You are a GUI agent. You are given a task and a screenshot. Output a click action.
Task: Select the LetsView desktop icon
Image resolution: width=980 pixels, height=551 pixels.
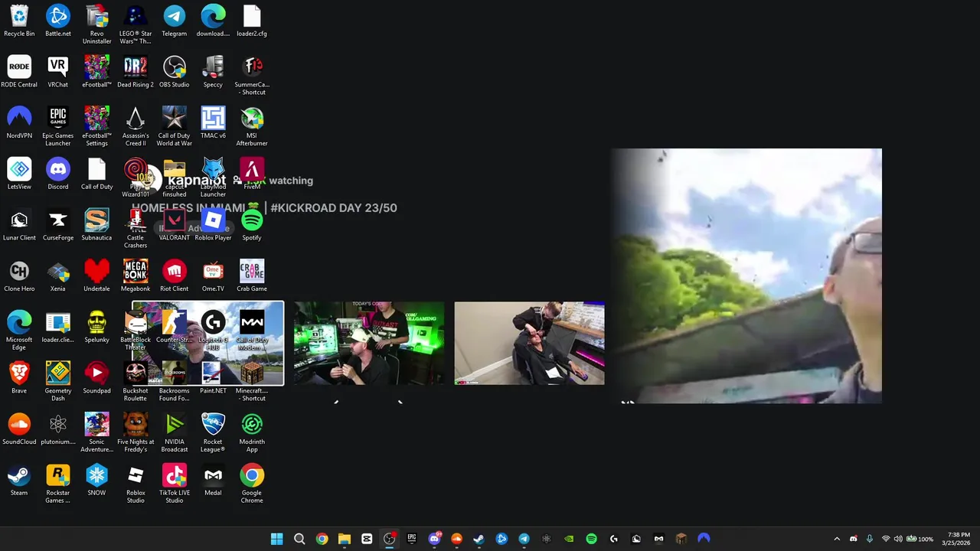click(x=19, y=174)
